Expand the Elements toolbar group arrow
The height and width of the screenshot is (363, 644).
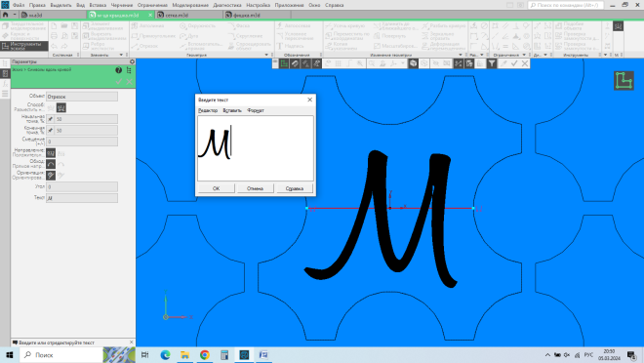121,55
